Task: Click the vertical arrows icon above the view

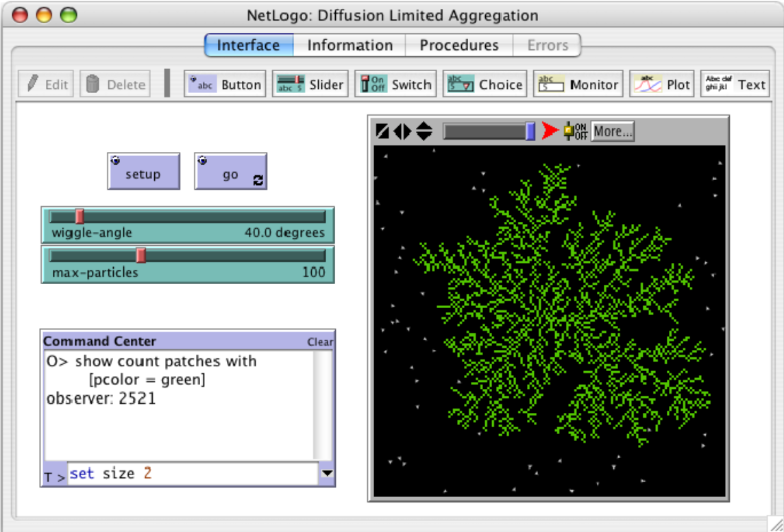Action: (x=424, y=131)
